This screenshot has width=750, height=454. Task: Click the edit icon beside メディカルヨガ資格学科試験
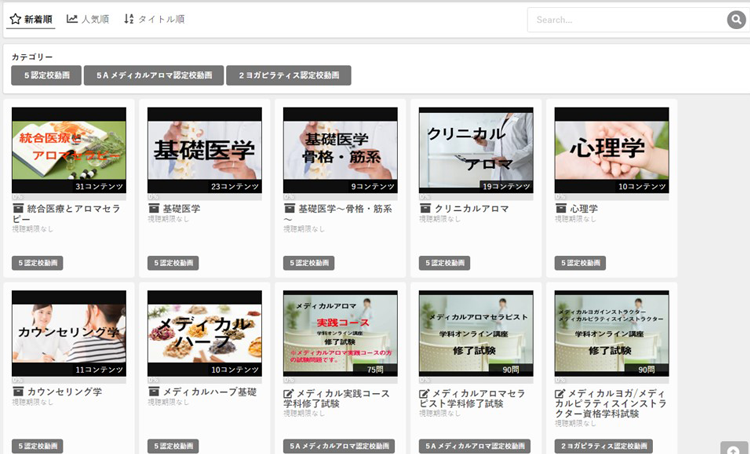(560, 394)
